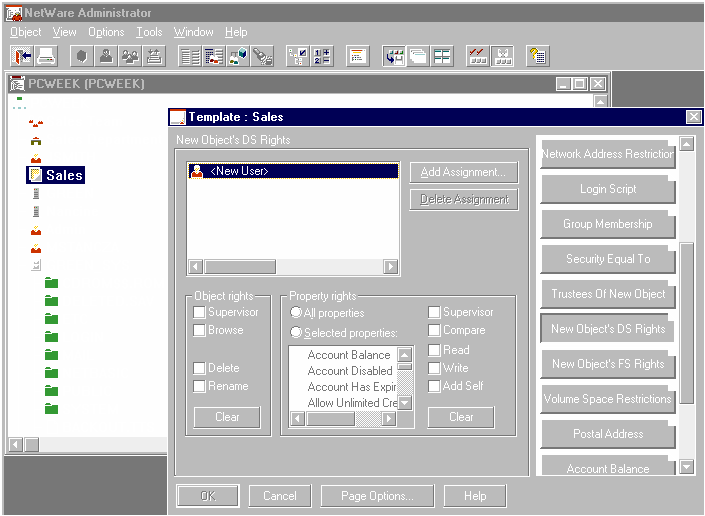This screenshot has height=516, width=705.
Task: Click the toolbar icon right of Create Group
Action: pos(154,56)
